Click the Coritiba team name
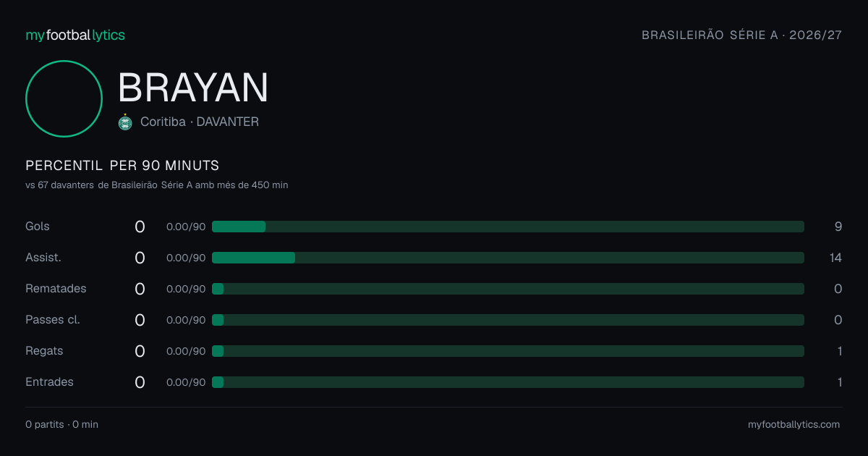This screenshot has height=456, width=868. point(163,122)
